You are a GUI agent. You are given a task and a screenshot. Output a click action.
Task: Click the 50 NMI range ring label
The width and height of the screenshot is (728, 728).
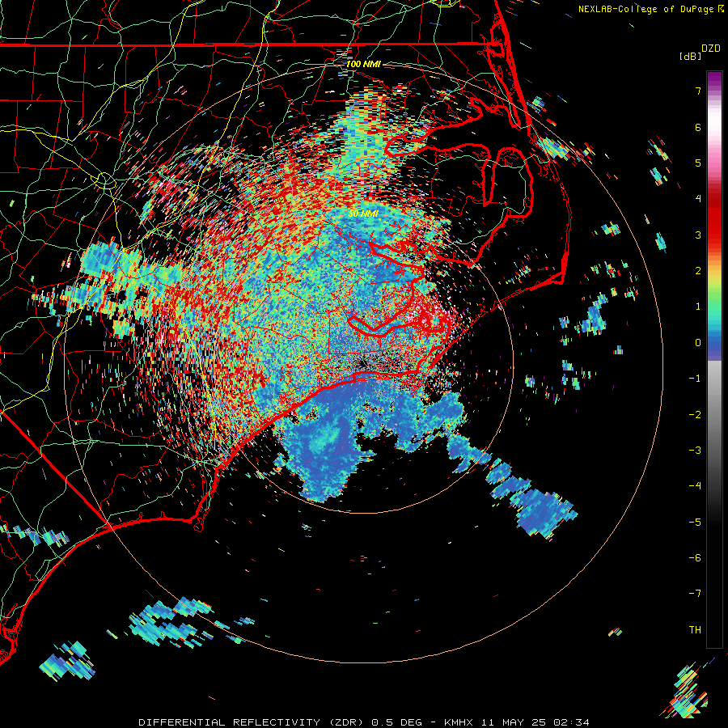[x=363, y=214]
